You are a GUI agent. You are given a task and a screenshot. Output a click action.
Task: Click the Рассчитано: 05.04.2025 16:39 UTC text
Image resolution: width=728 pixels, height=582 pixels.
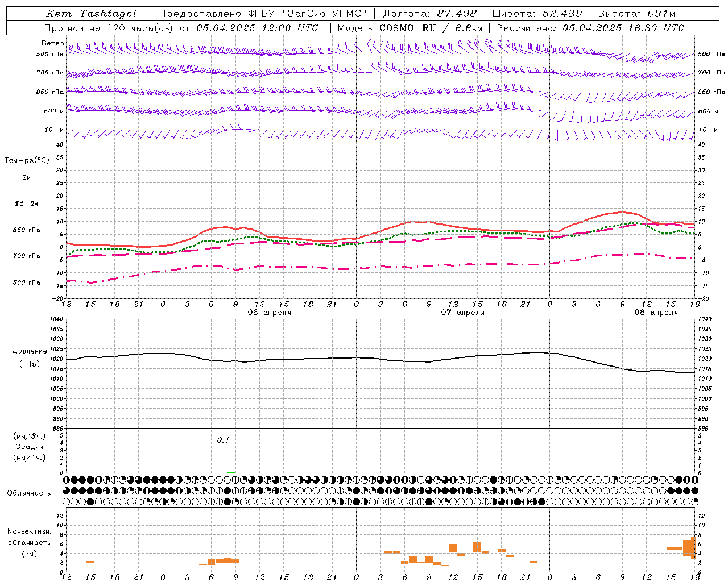[x=590, y=28]
